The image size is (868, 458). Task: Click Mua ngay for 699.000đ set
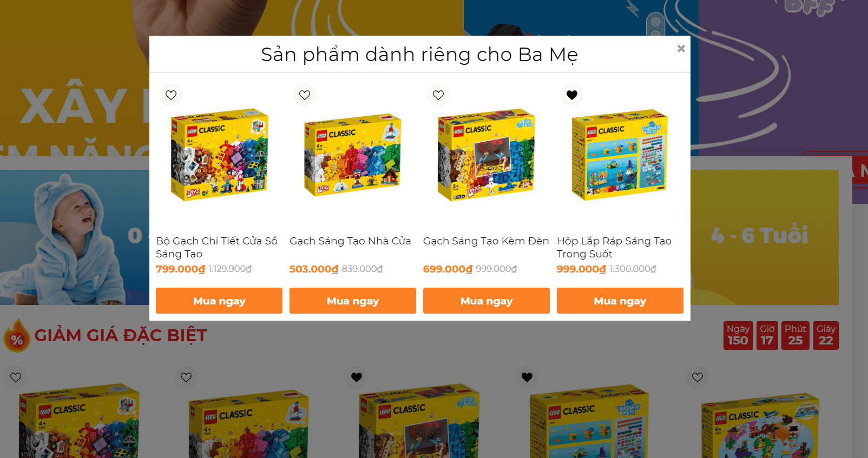[x=486, y=301]
